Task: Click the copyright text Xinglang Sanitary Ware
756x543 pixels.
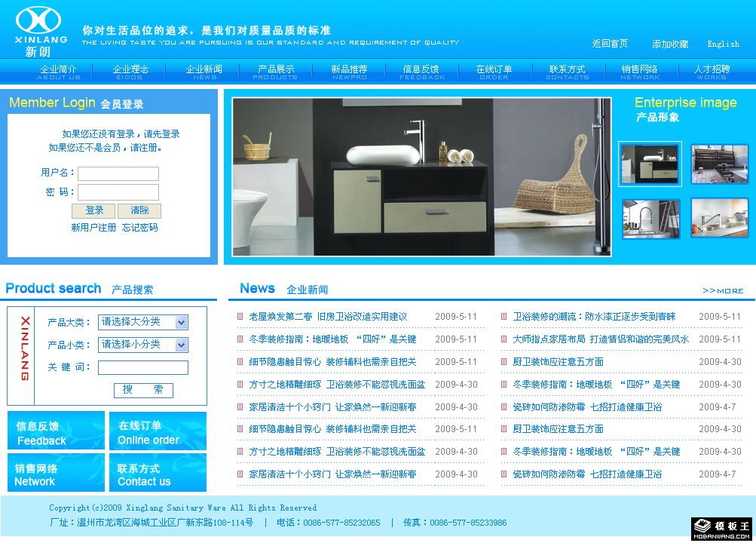Action: (182, 508)
